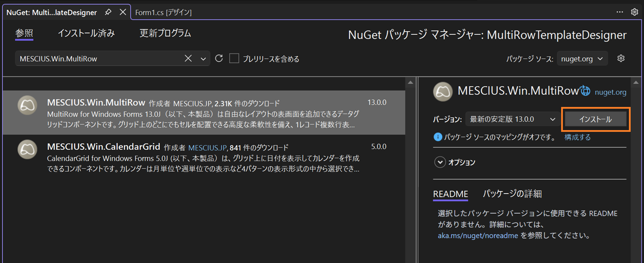Open the document tab overflow ellipsis menu
This screenshot has width=644, height=263.
pyautogui.click(x=620, y=12)
